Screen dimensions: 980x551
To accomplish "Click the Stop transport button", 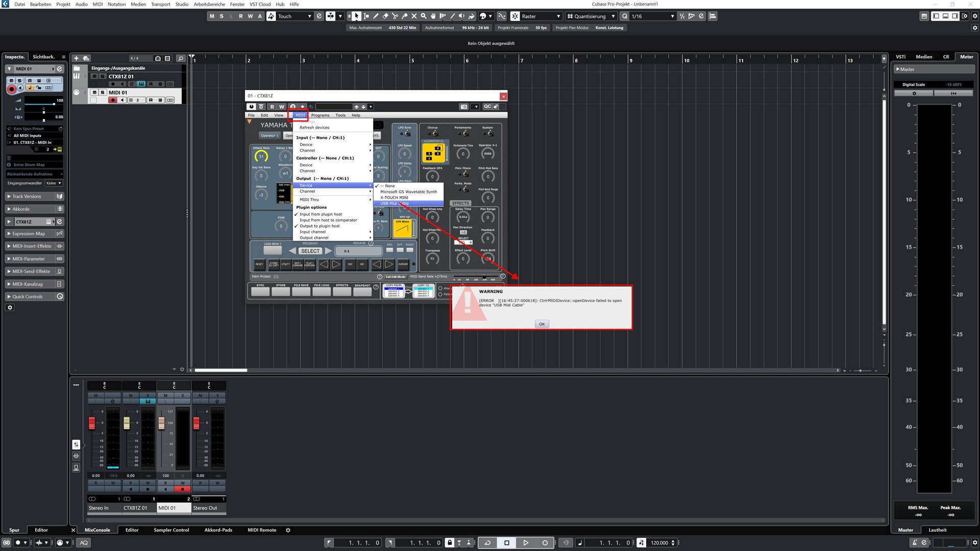I will [507, 543].
